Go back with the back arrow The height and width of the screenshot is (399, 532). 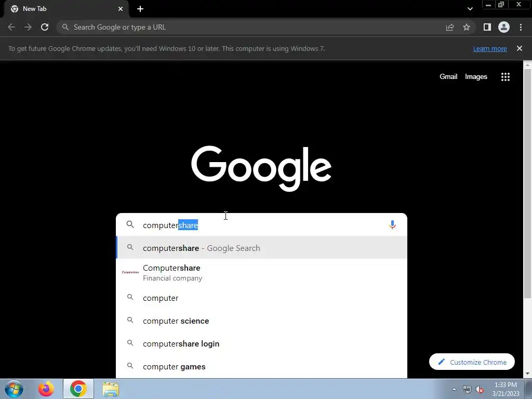point(11,27)
